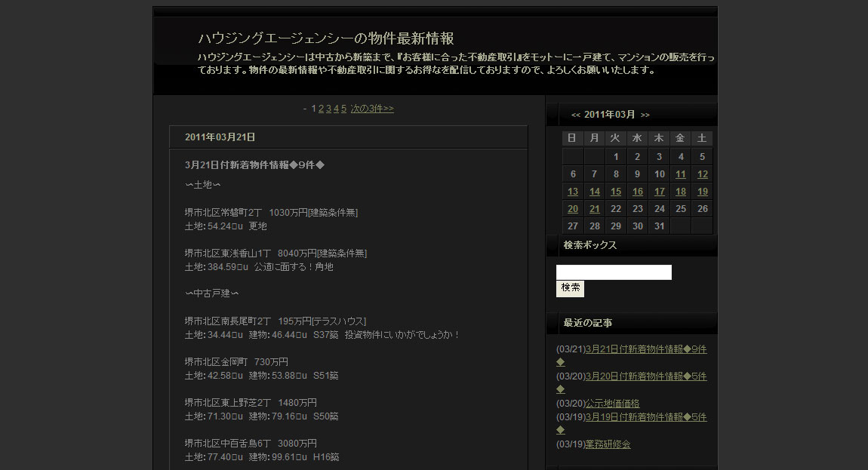Open calendar date 21
This screenshot has height=470, width=868.
[x=595, y=209]
